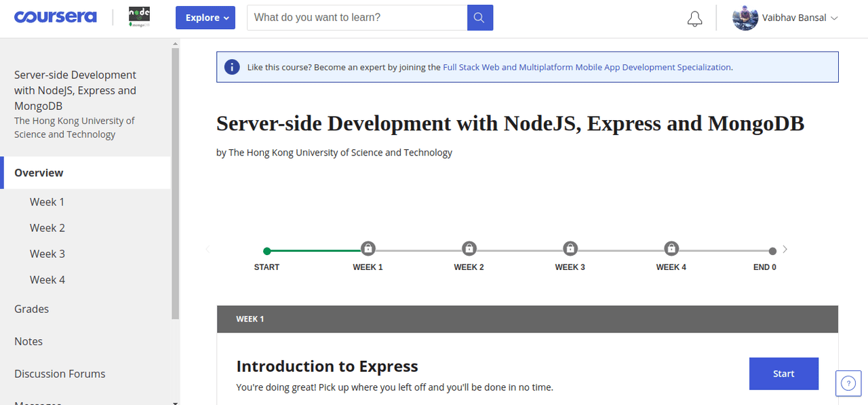The height and width of the screenshot is (405, 868).
Task: Click the sidebar Hong Kong University subtitle
Action: [75, 128]
